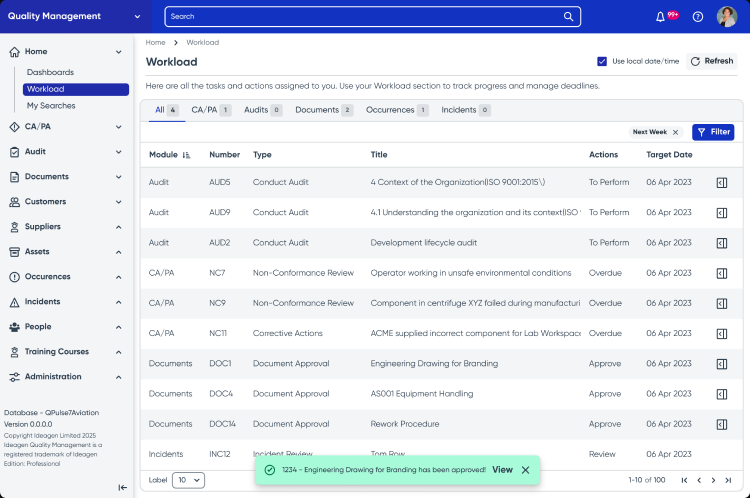Open side panel for NC11 row
The height and width of the screenshot is (498, 750).
722,333
